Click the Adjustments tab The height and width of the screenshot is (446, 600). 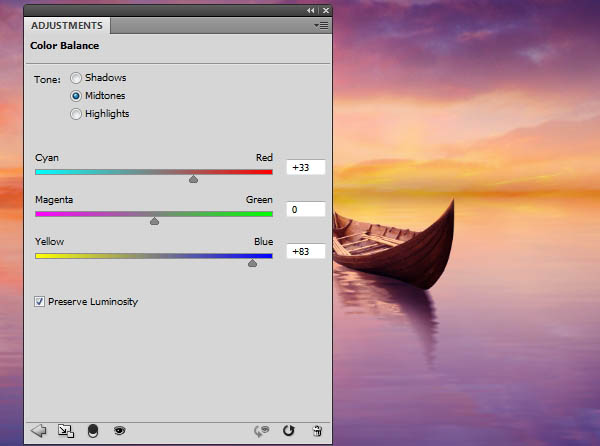(x=67, y=26)
